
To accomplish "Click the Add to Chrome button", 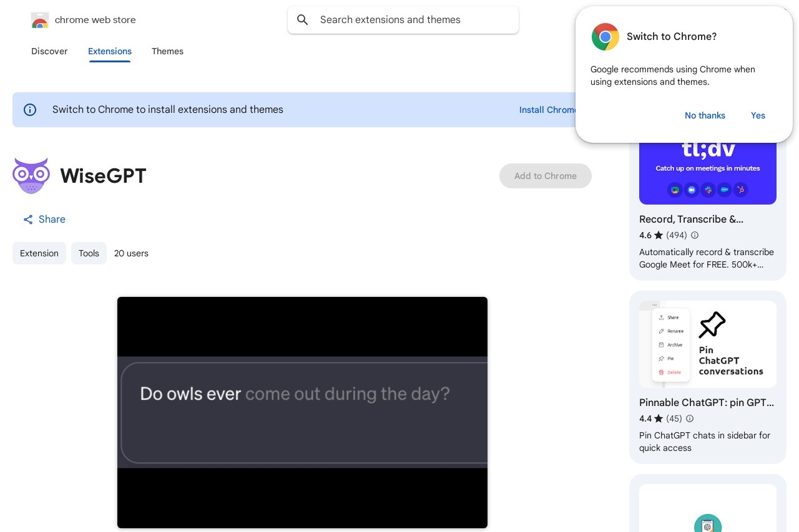I will 546,176.
